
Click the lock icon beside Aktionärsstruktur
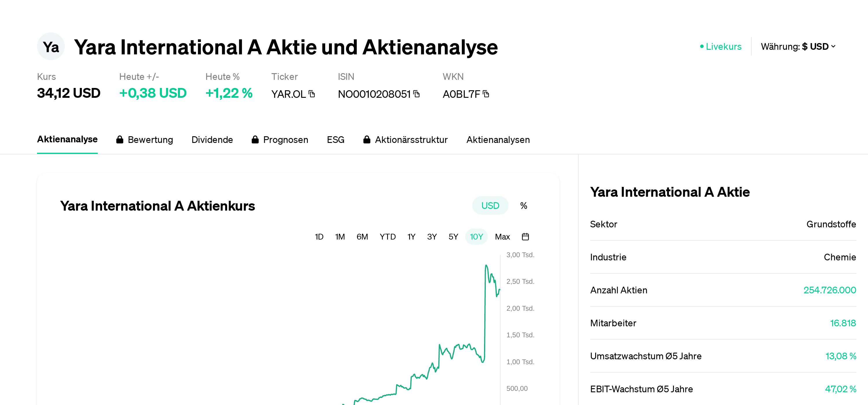[367, 139]
